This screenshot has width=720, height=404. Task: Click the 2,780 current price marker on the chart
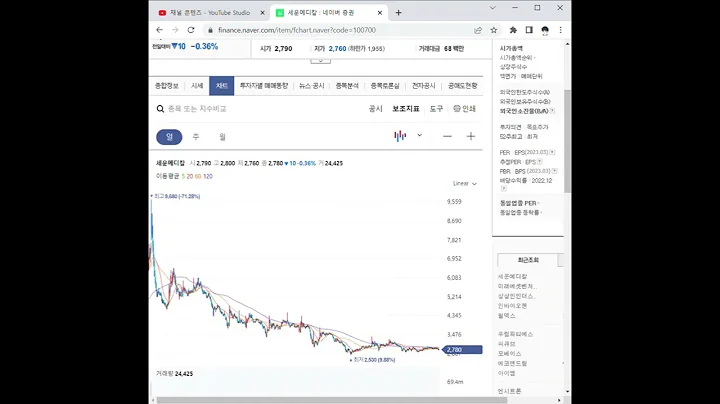click(x=462, y=350)
